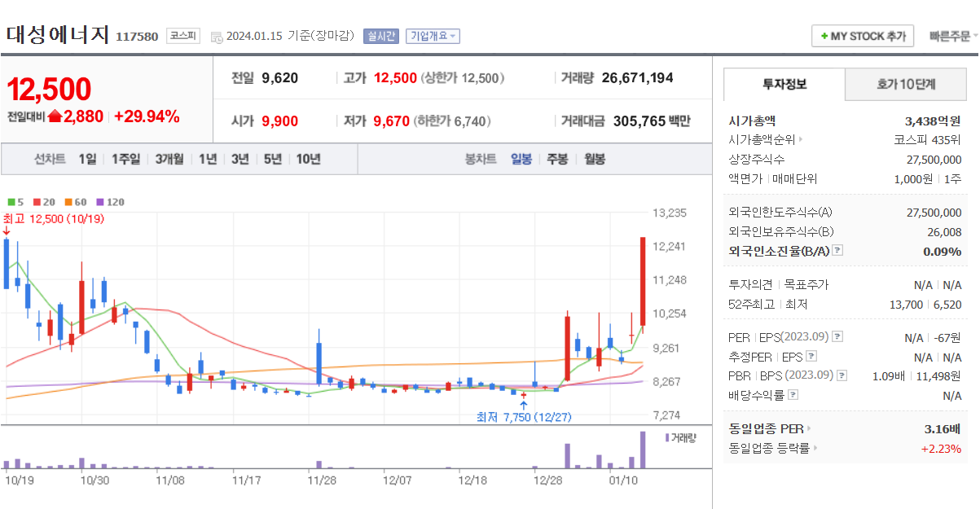Show the 월봉 candlestick chart

click(595, 159)
